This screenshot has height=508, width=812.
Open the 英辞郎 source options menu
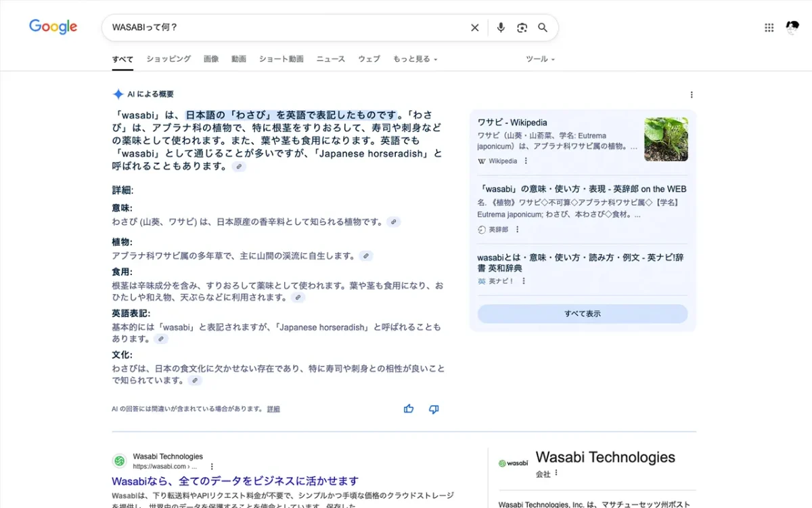[x=518, y=230]
